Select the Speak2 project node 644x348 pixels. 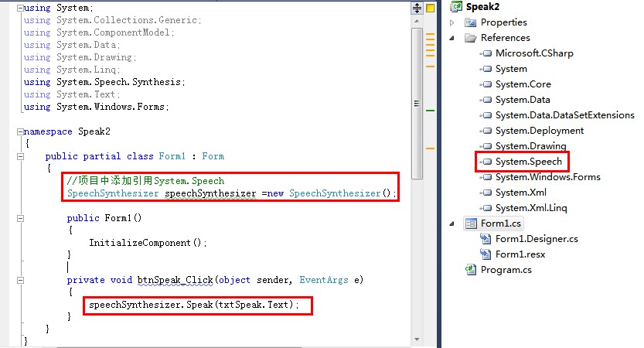pos(482,7)
